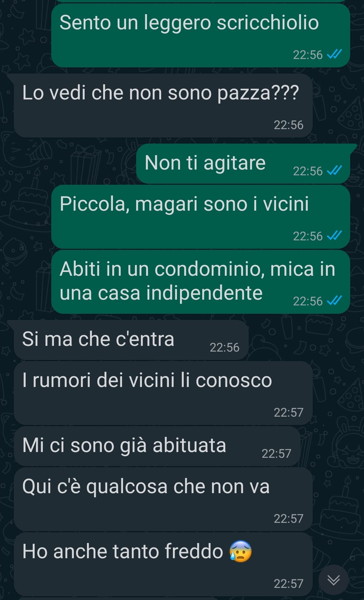The width and height of the screenshot is (364, 600).
Task: Tap 22:56 timestamp on "Si ma che c'entra"
Action: 224,347
